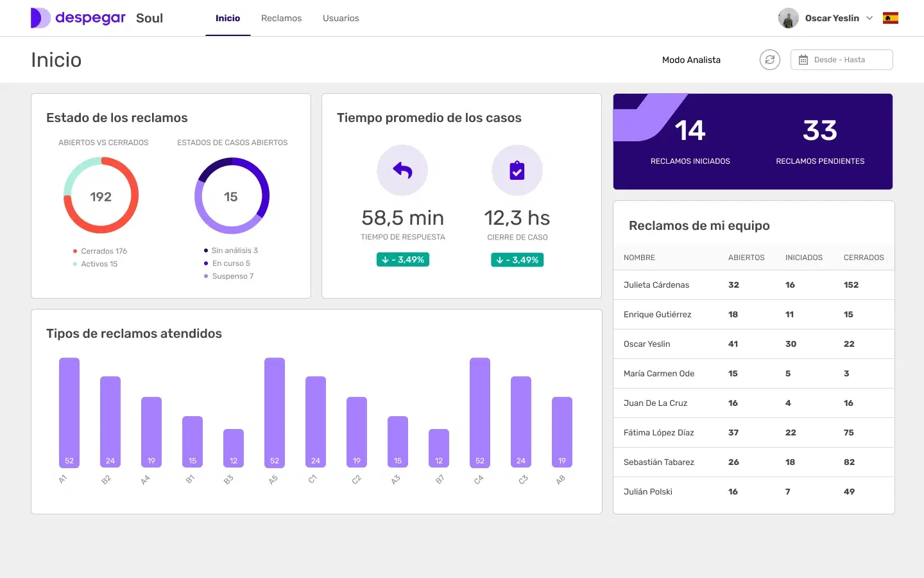Click the green -3,49% badge under 58,5 min
Screen dimensions: 924x578
(x=402, y=259)
